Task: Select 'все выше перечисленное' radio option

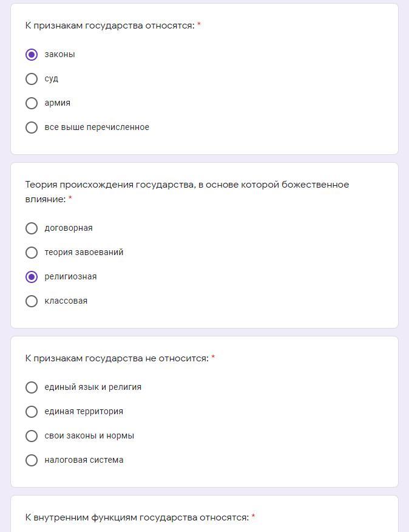Action: coord(32,128)
